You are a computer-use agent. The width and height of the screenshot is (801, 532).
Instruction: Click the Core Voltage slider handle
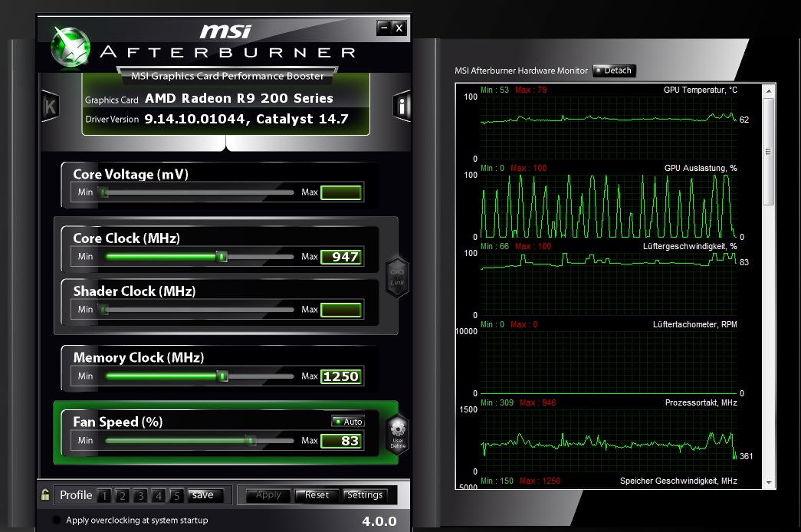tap(103, 192)
